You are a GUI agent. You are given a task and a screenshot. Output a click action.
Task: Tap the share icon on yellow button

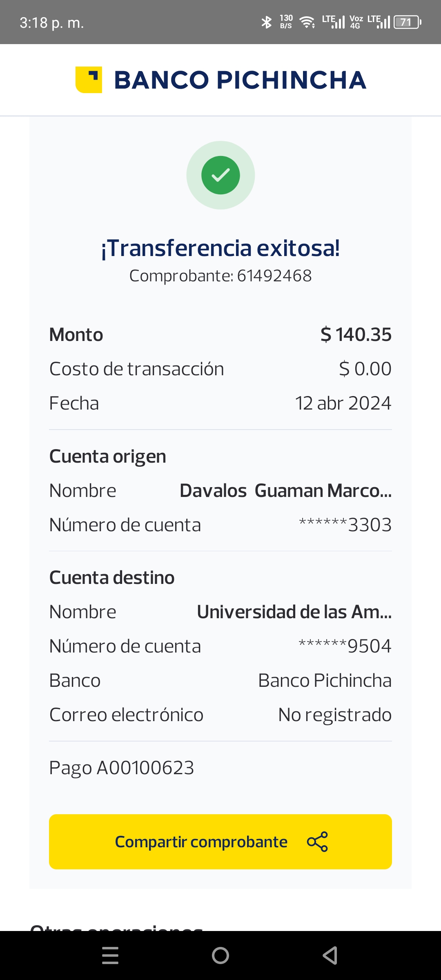(317, 842)
